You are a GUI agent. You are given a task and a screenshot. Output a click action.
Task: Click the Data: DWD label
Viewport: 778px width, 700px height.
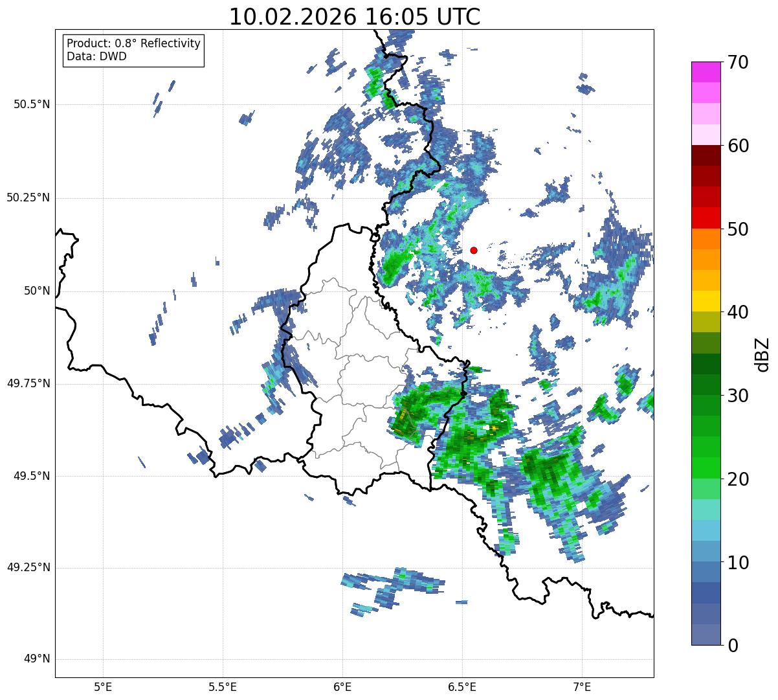point(96,56)
